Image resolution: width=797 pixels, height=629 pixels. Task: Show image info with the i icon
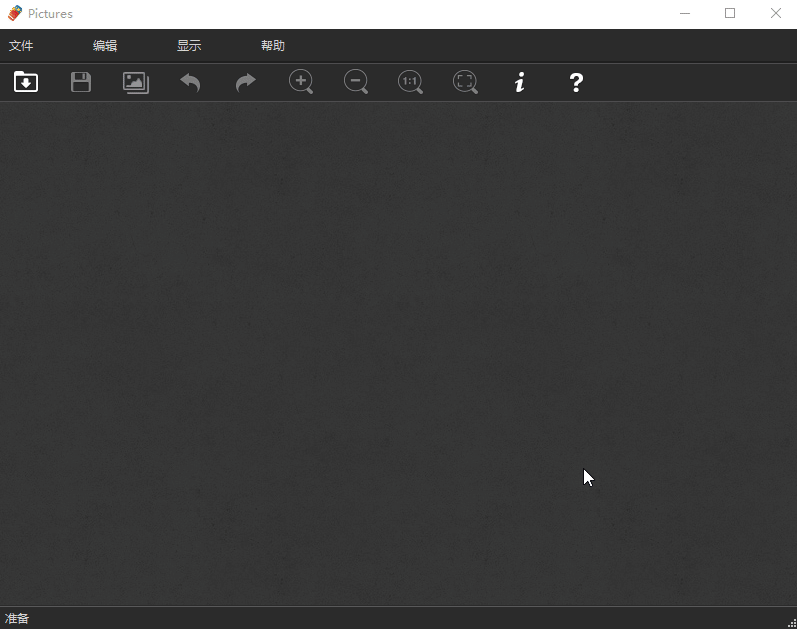(x=519, y=82)
